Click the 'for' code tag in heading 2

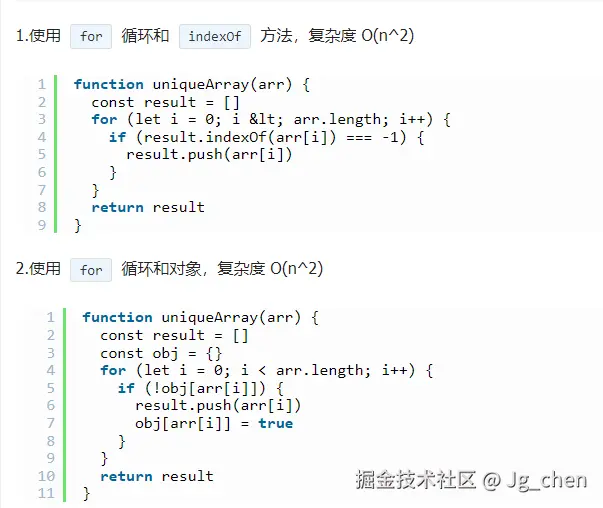click(91, 270)
